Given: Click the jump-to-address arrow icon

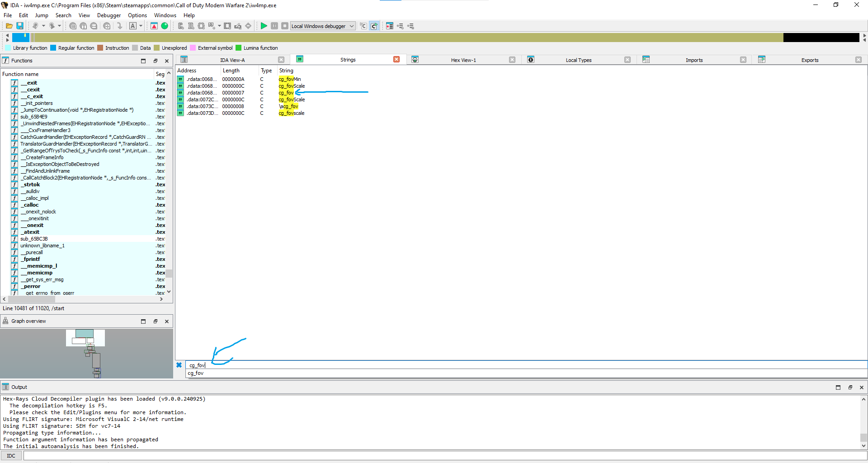Looking at the screenshot, I should click(119, 26).
